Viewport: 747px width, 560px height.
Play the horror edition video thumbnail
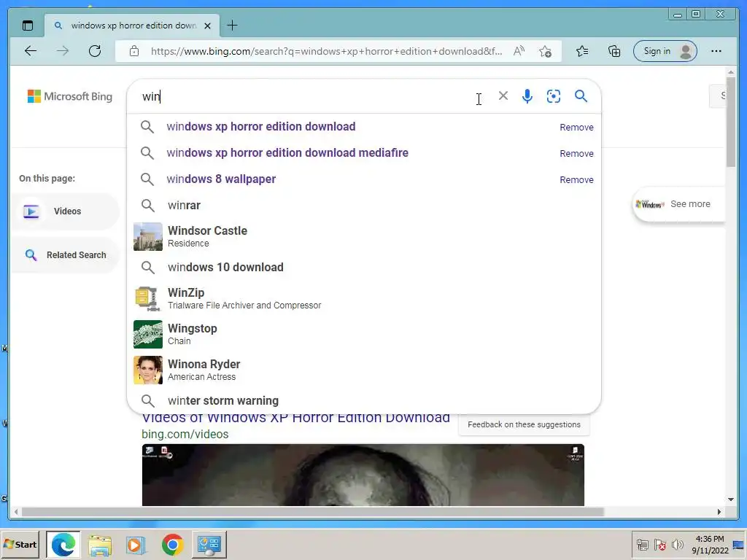tap(363, 475)
